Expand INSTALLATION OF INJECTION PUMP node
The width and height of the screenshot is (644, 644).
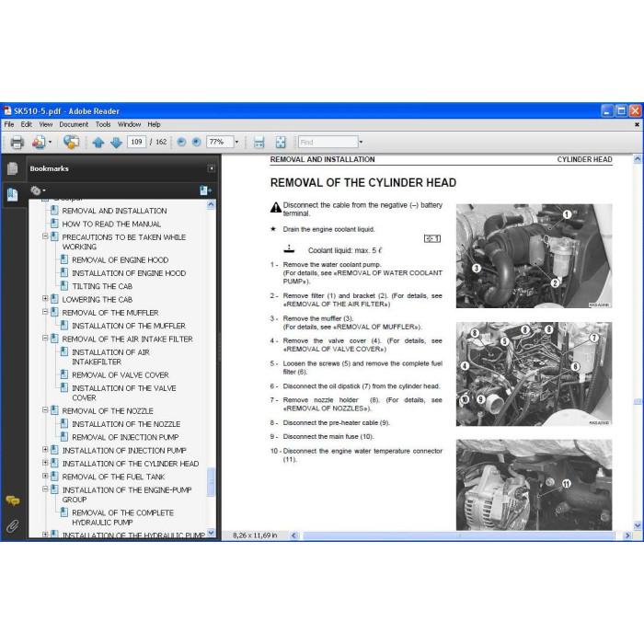pos(45,450)
